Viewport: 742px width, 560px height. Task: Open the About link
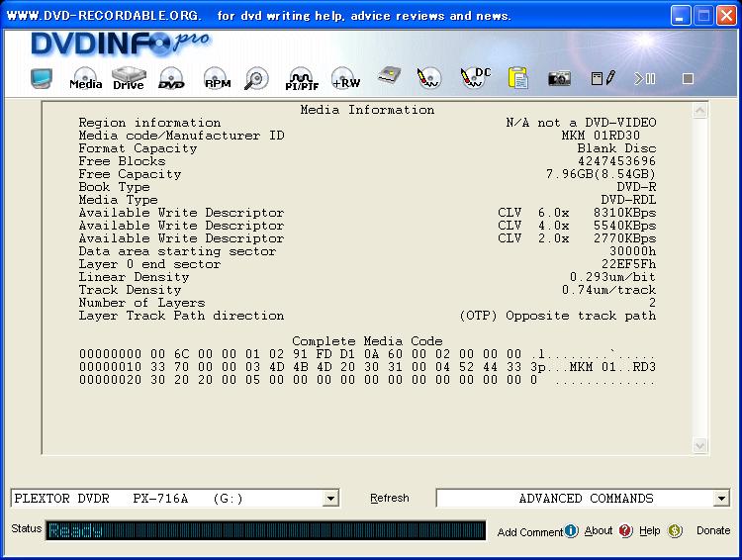tap(599, 531)
